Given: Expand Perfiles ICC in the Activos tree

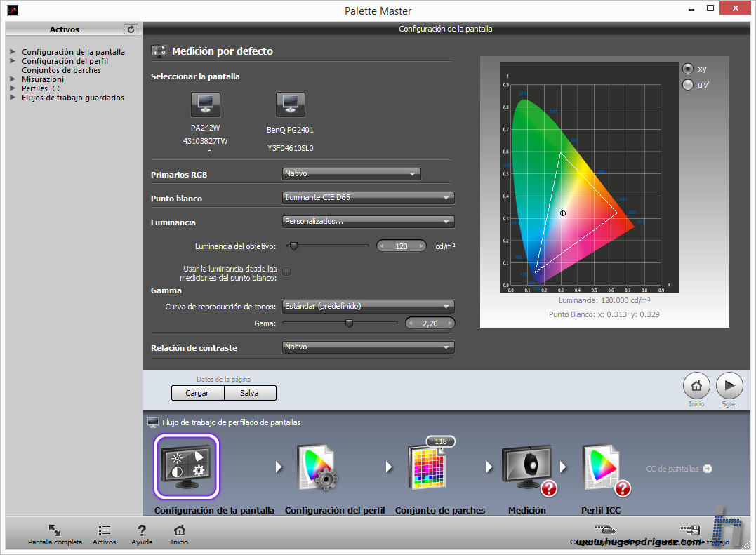Looking at the screenshot, I should [13, 88].
